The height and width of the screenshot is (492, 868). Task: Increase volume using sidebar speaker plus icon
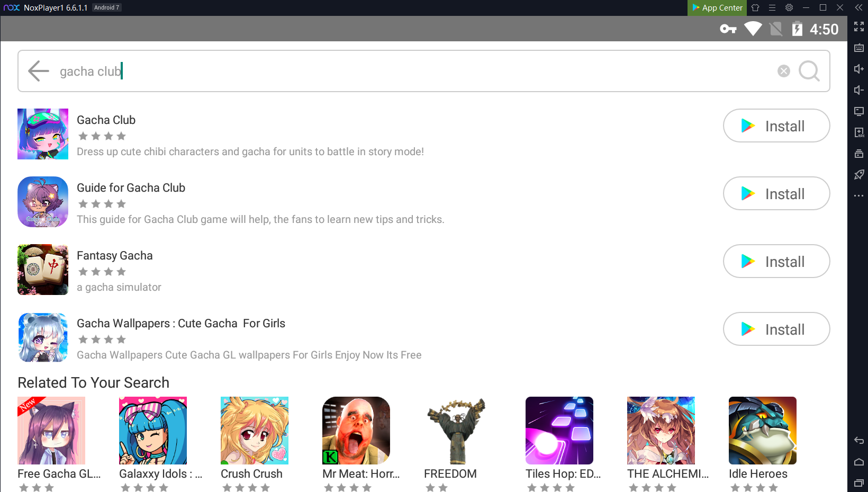tap(858, 69)
